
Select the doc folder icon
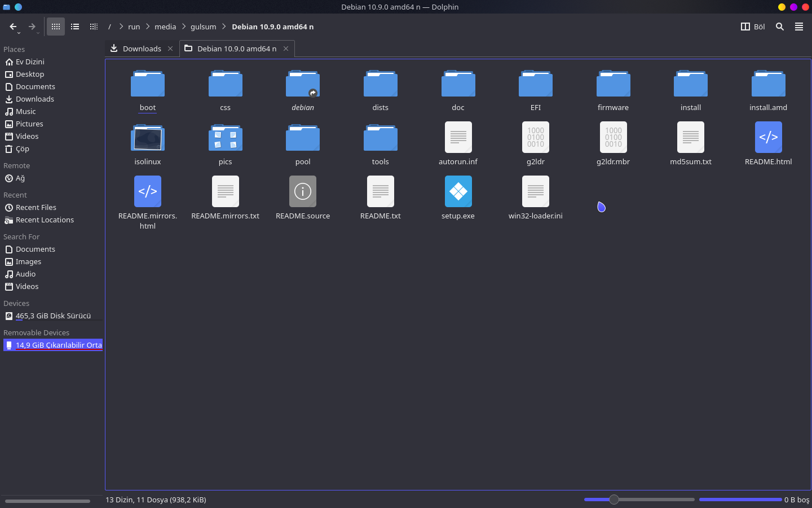tap(458, 84)
